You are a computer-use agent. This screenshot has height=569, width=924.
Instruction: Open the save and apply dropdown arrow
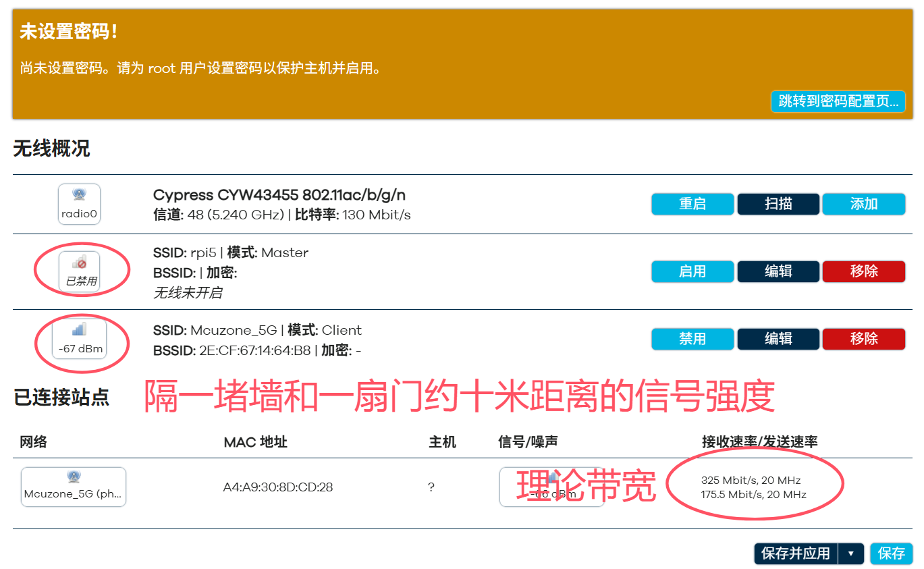(x=850, y=553)
